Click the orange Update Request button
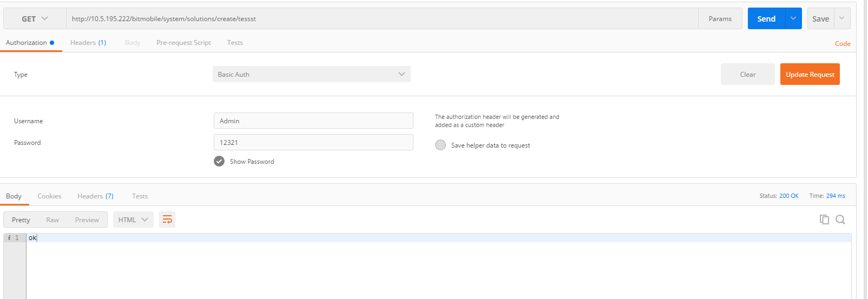 pyautogui.click(x=810, y=75)
